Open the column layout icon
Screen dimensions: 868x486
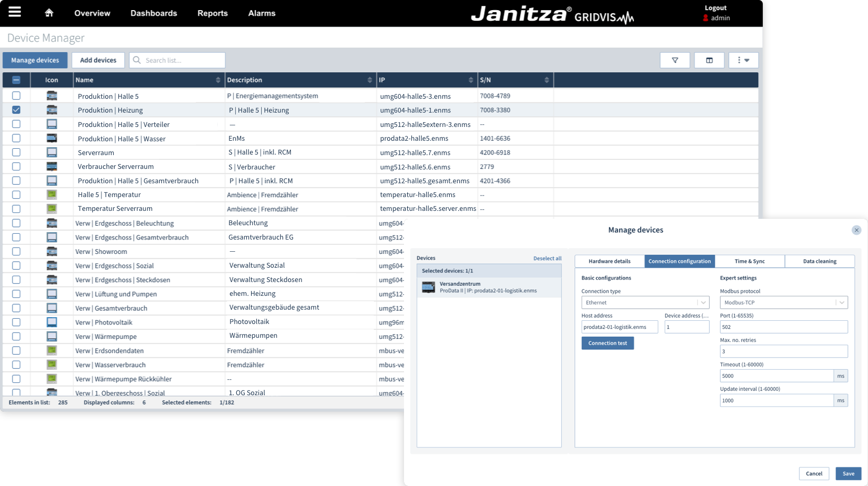(709, 60)
